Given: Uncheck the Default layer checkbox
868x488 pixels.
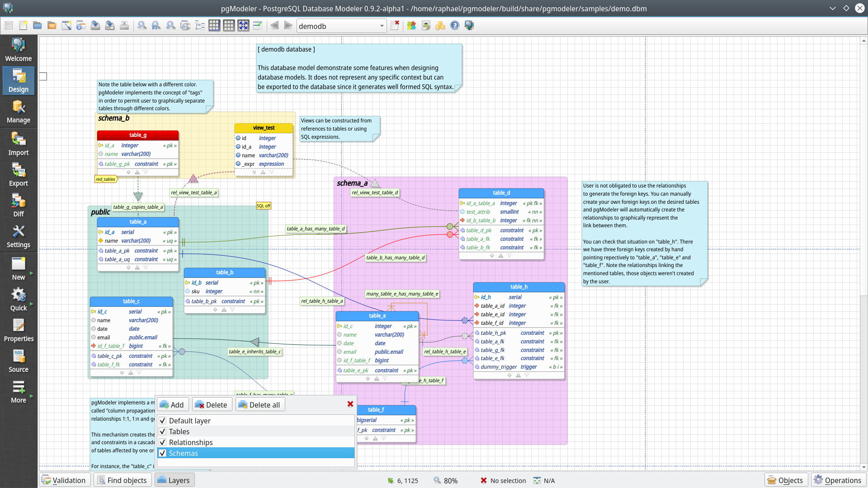Looking at the screenshot, I should [163, 421].
